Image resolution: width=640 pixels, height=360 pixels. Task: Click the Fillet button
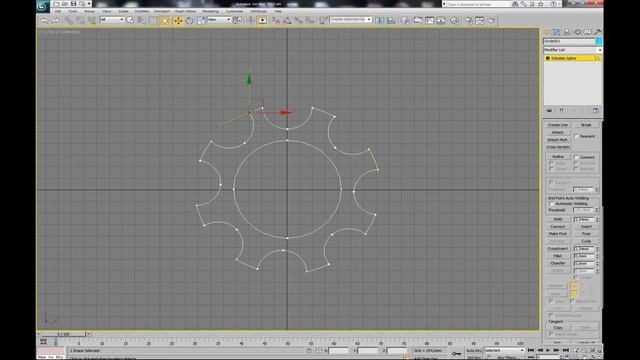click(x=558, y=256)
